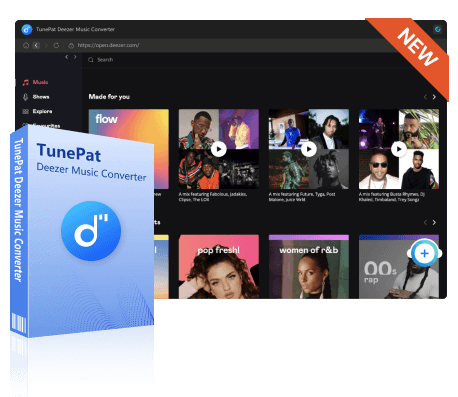Open the women of r&b playlist

(309, 267)
